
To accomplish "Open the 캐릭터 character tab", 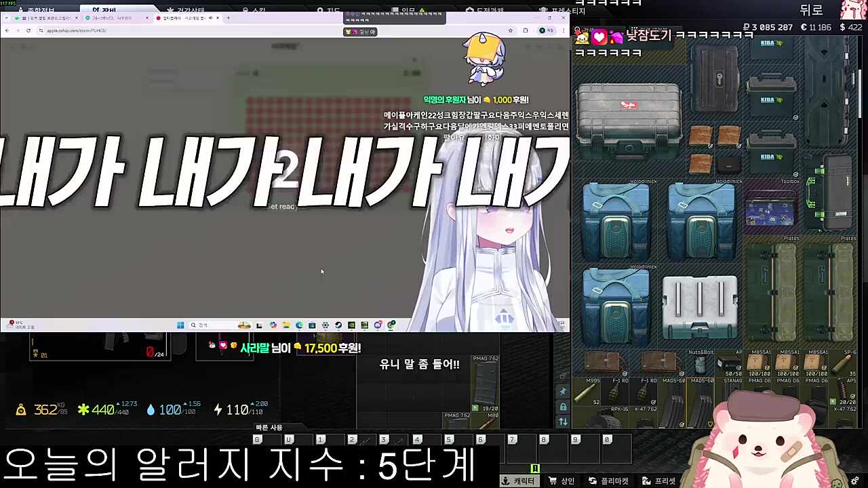I will (519, 481).
